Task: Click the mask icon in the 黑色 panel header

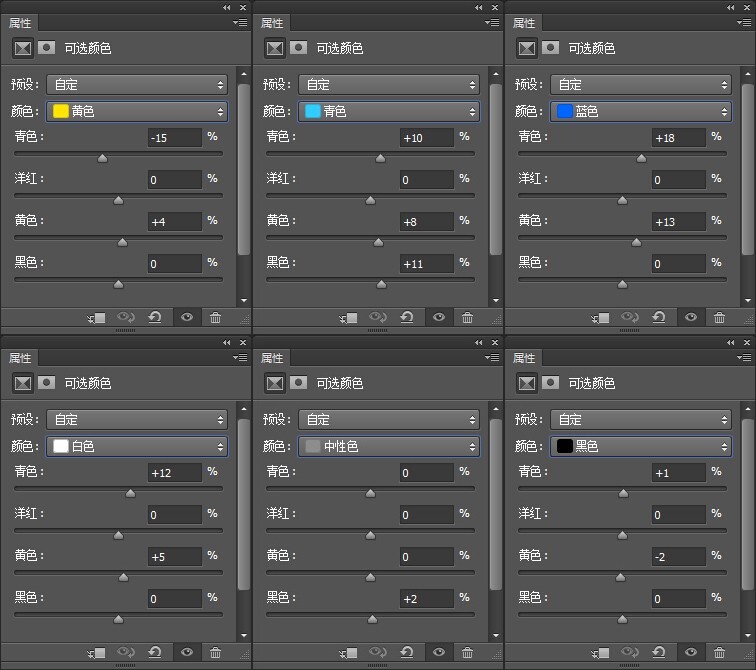Action: coord(550,382)
